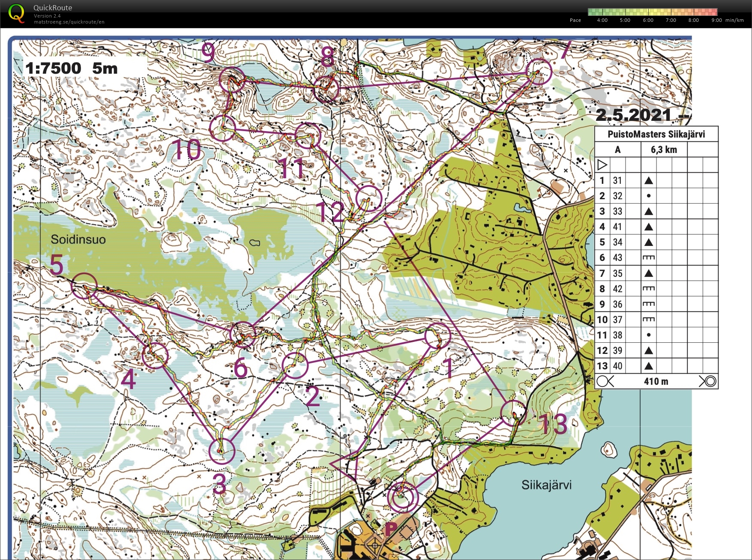
Task: Click the boulder symbol in row 1
Action: (x=649, y=180)
